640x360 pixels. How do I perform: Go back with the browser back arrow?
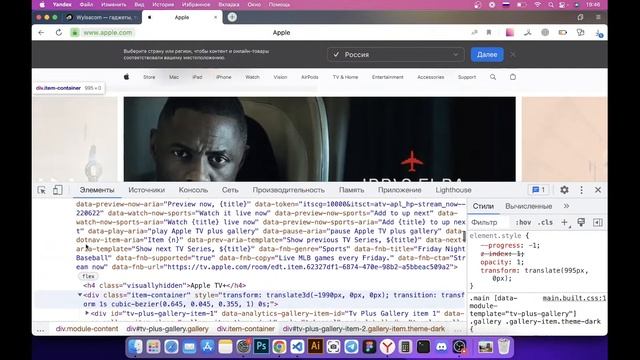[x=41, y=33]
